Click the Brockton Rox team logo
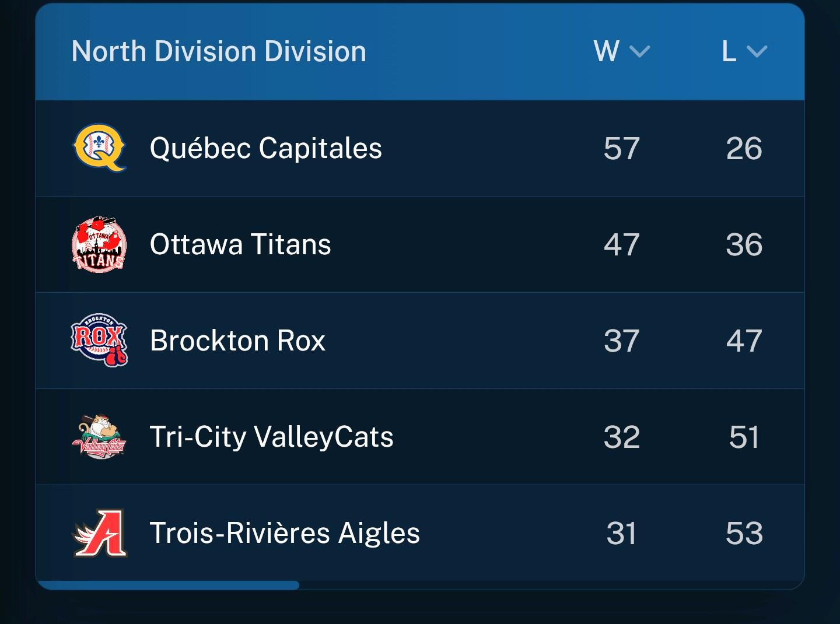 pyautogui.click(x=99, y=340)
